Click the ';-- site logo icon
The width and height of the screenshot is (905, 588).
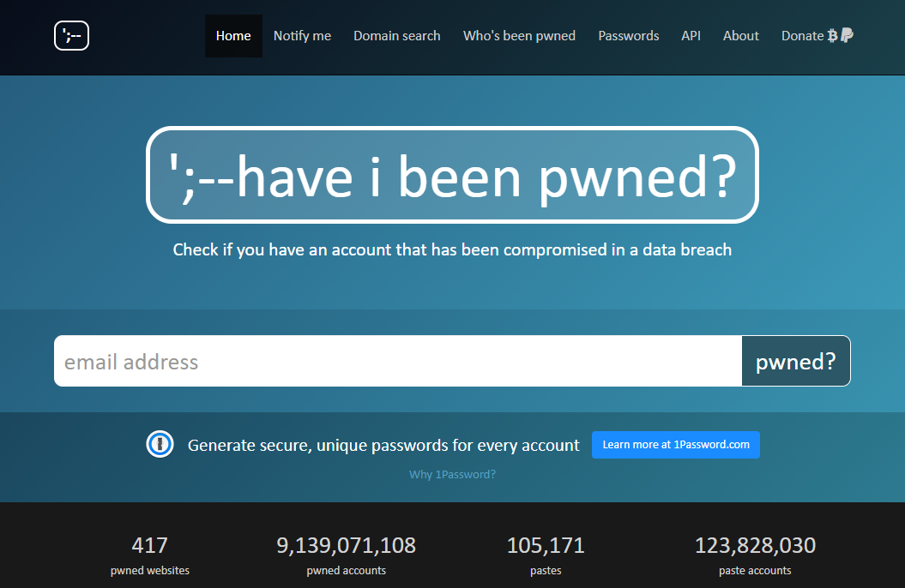coord(71,36)
